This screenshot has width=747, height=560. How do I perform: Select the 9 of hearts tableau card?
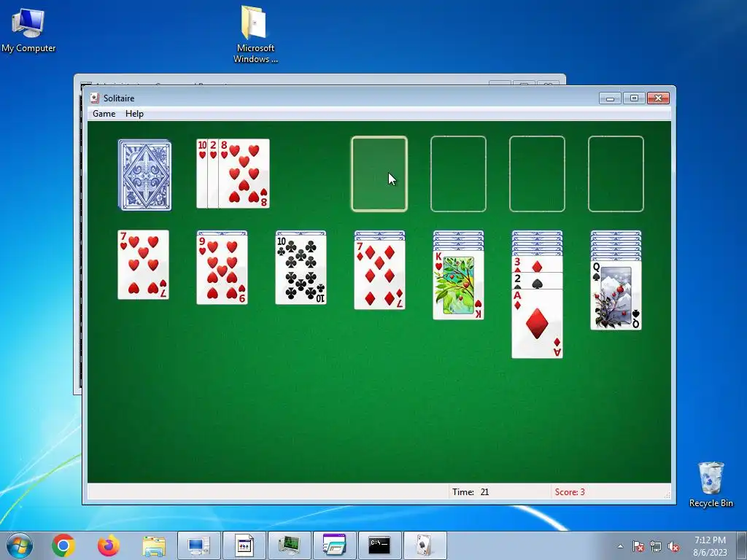point(222,270)
